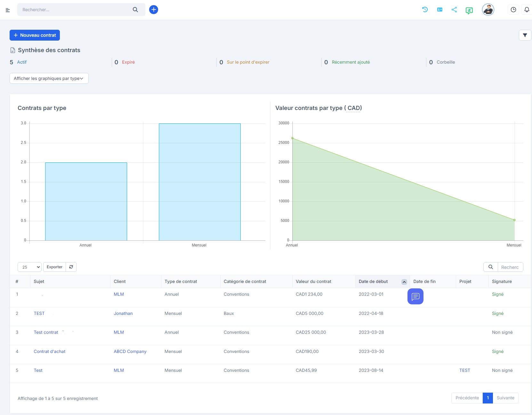Create a new contract with Nouveau contrat
This screenshot has height=415, width=532.
point(35,35)
